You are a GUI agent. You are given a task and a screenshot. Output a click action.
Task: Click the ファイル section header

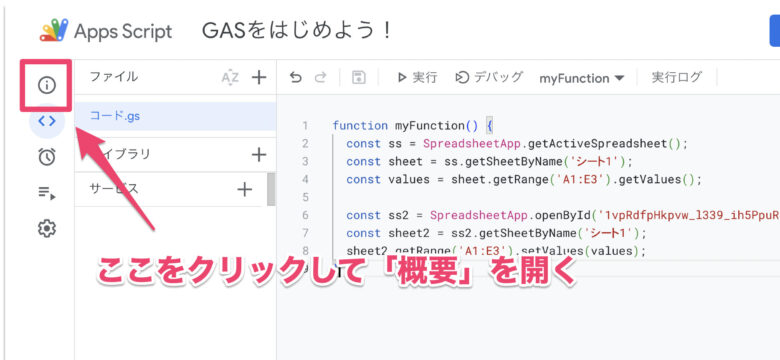[114, 77]
